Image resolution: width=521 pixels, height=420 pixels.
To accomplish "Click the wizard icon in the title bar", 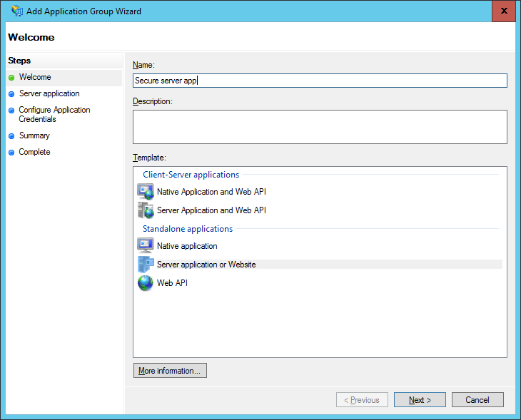I will (16, 11).
